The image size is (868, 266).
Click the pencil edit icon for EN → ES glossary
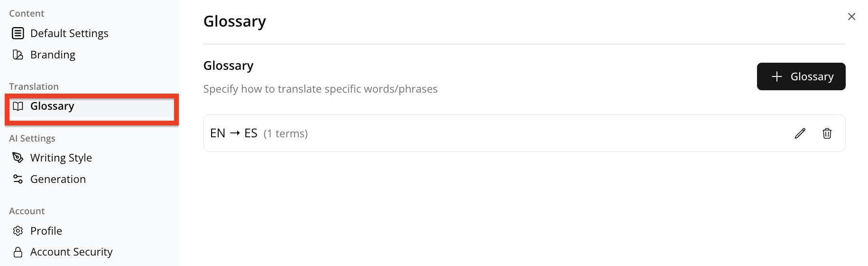(800, 133)
